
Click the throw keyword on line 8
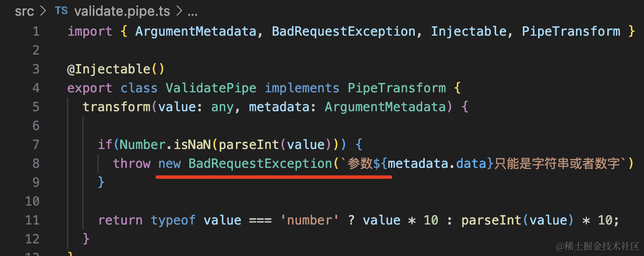click(x=132, y=163)
